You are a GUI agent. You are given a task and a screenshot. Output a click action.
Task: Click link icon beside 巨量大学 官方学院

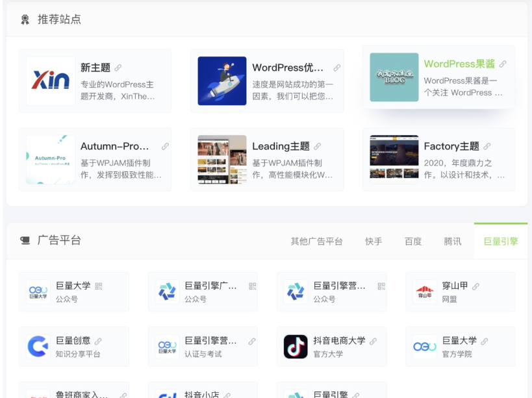[485, 342]
